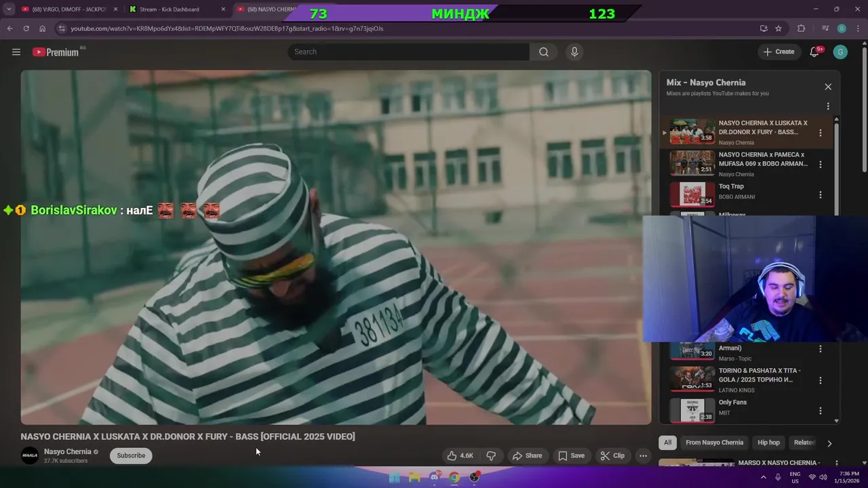Image resolution: width=868 pixels, height=488 pixels.
Task: Open the browser extensions puzzle icon
Action: (802, 28)
